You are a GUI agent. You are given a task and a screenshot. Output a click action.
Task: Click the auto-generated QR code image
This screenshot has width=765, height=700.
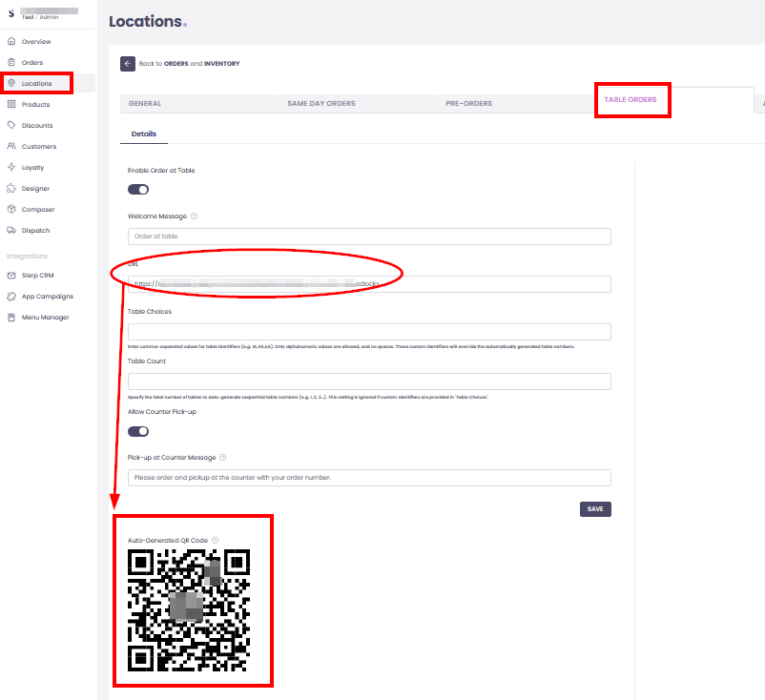pos(189,608)
